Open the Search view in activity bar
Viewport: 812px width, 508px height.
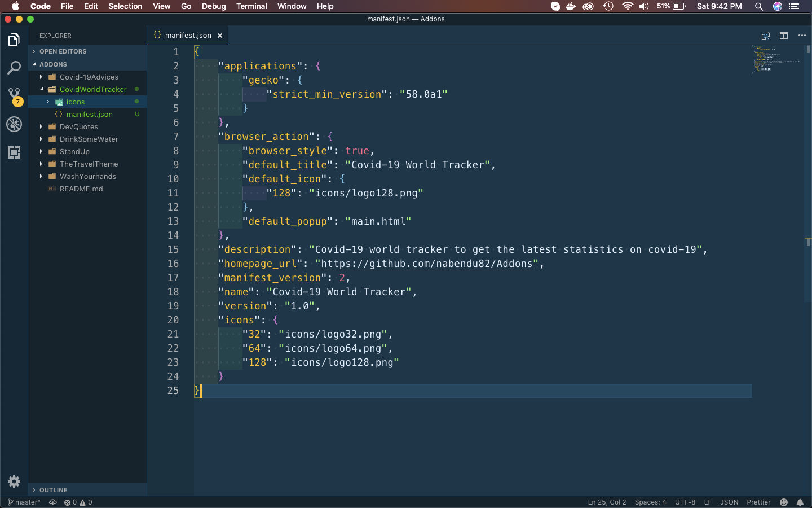coord(14,68)
